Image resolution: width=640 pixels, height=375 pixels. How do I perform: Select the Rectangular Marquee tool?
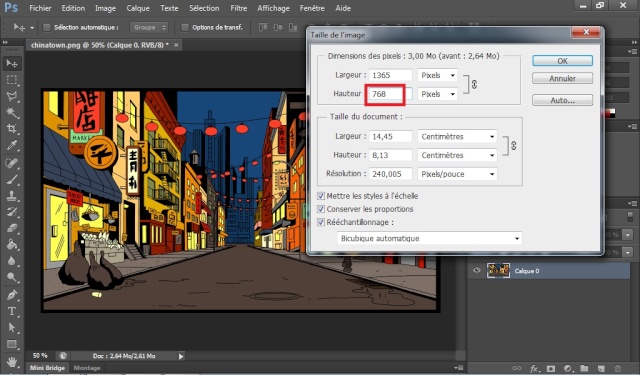12,80
